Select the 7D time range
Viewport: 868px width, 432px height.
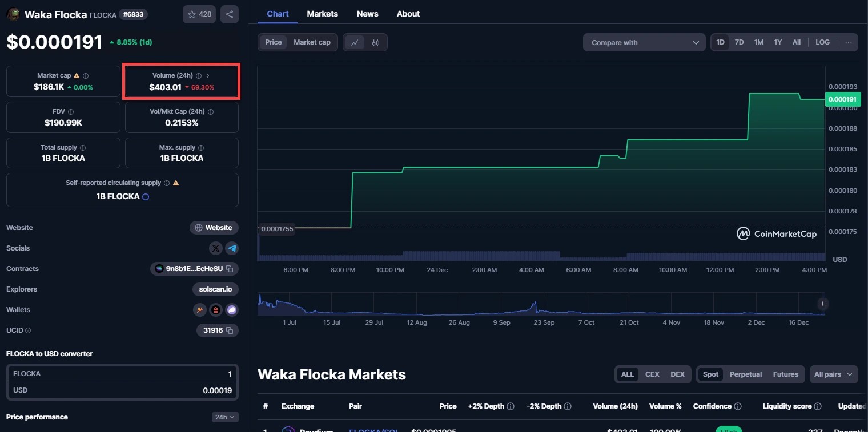[x=739, y=42]
